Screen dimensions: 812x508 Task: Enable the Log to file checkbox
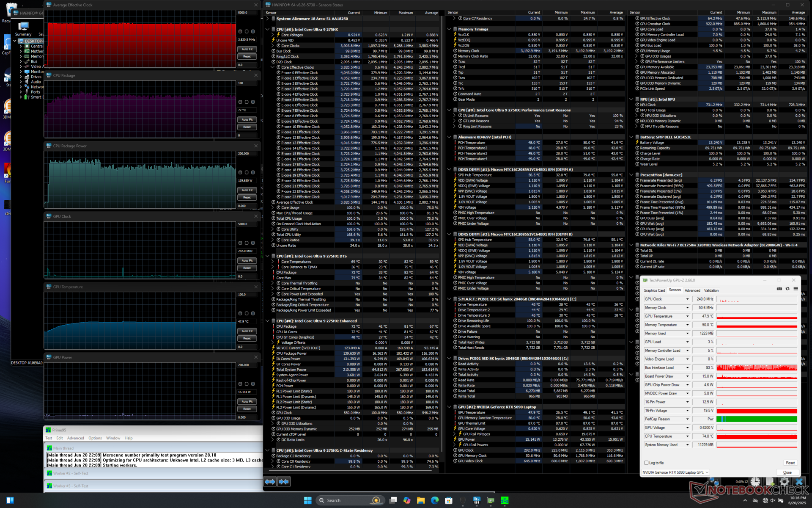(x=646, y=463)
